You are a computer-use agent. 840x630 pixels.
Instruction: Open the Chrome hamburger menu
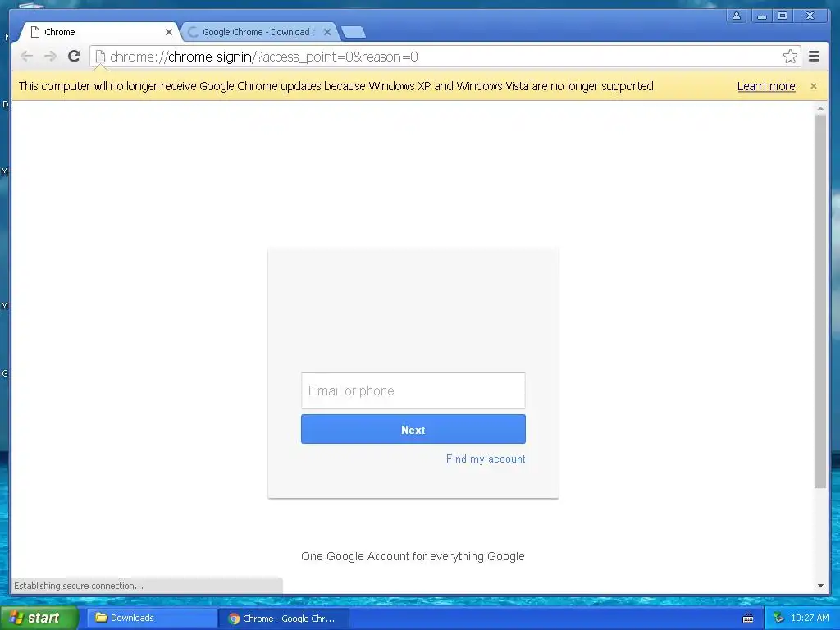pyautogui.click(x=814, y=57)
